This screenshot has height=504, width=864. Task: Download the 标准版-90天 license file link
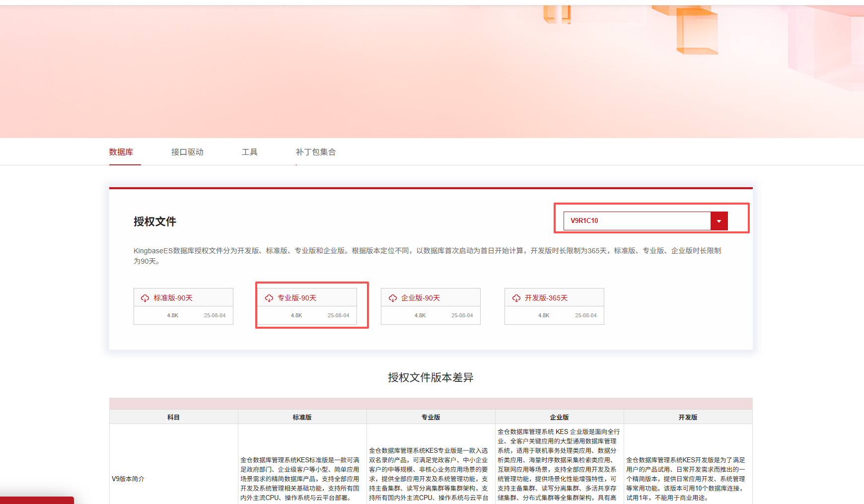(173, 298)
